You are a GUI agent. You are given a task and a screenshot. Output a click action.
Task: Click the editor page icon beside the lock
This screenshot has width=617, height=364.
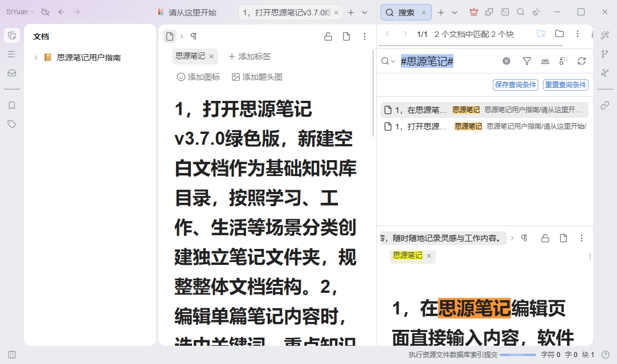point(346,36)
